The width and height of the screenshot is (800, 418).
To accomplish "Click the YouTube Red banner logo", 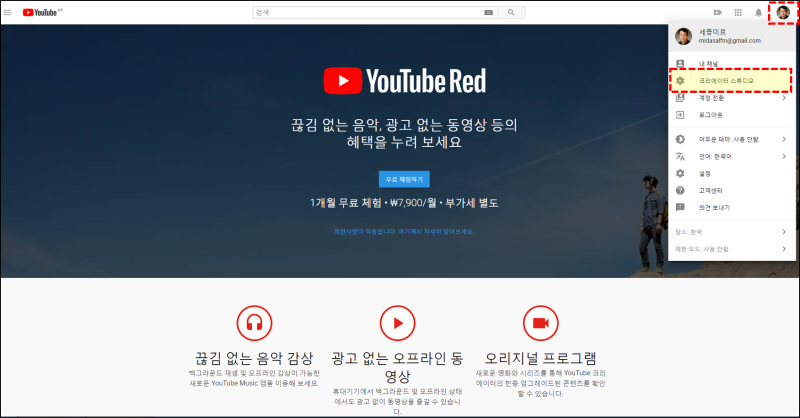I will tap(405, 81).
